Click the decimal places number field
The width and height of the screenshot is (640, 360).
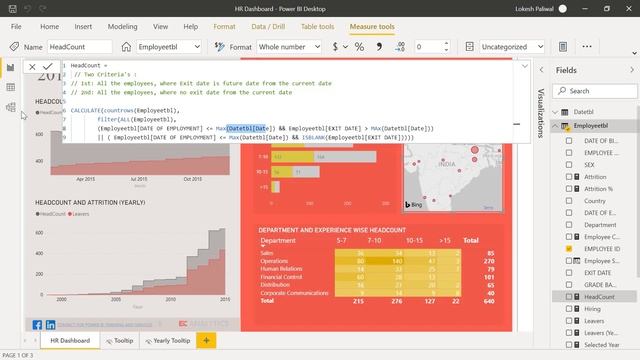click(x=428, y=47)
